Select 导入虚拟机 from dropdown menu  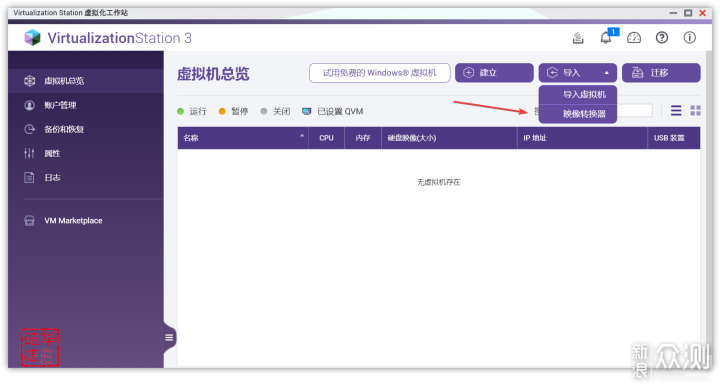tap(578, 95)
